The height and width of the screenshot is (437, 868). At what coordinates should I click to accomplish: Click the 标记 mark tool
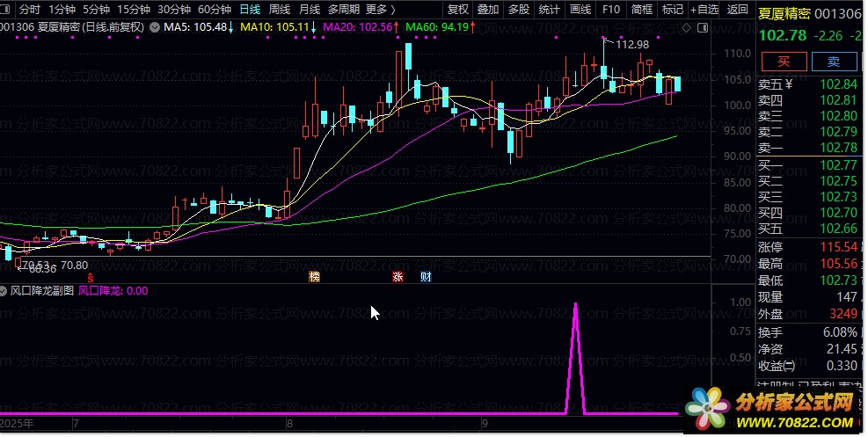pyautogui.click(x=673, y=10)
